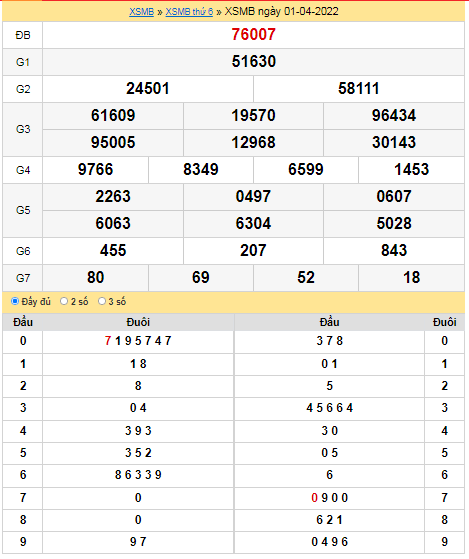Click the G4 number 6599
The height and width of the screenshot is (559, 469).
pyautogui.click(x=306, y=169)
